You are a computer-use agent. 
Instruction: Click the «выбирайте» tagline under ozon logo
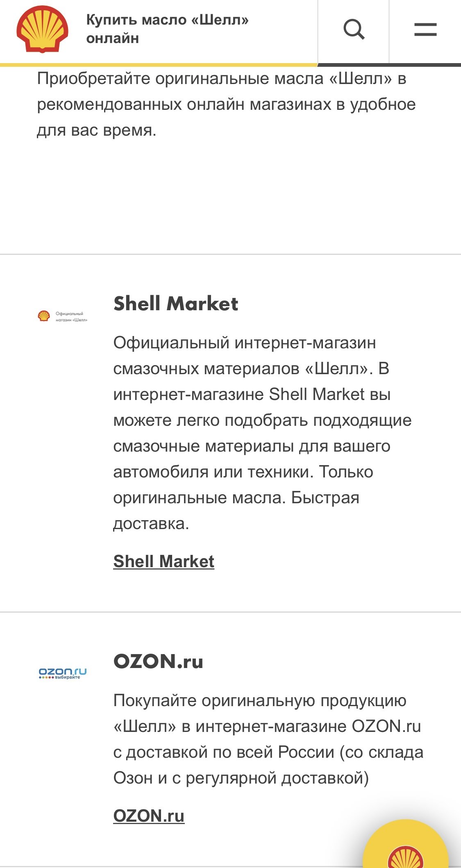tap(68, 677)
